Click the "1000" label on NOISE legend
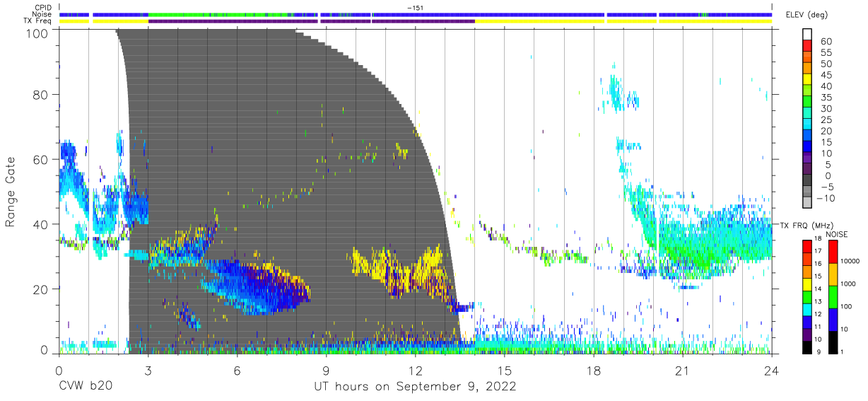Screen dimensions: 868x401 coord(849,284)
